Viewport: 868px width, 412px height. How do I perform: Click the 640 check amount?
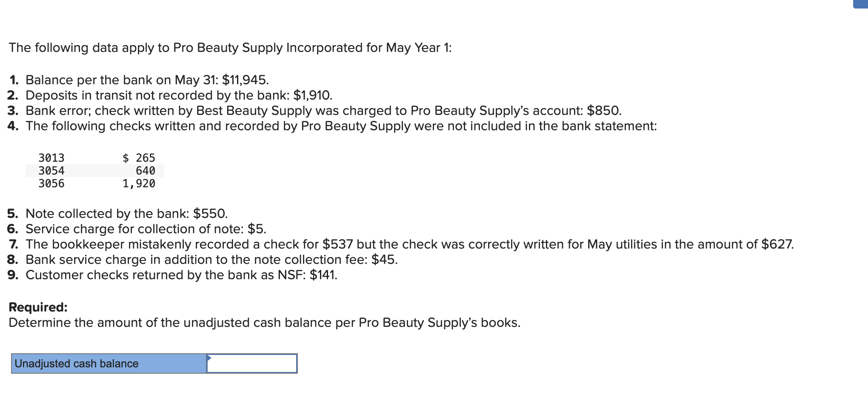(146, 171)
